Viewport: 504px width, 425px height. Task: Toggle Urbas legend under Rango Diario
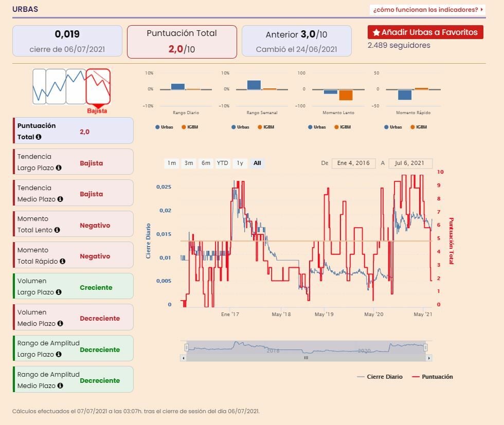[164, 127]
